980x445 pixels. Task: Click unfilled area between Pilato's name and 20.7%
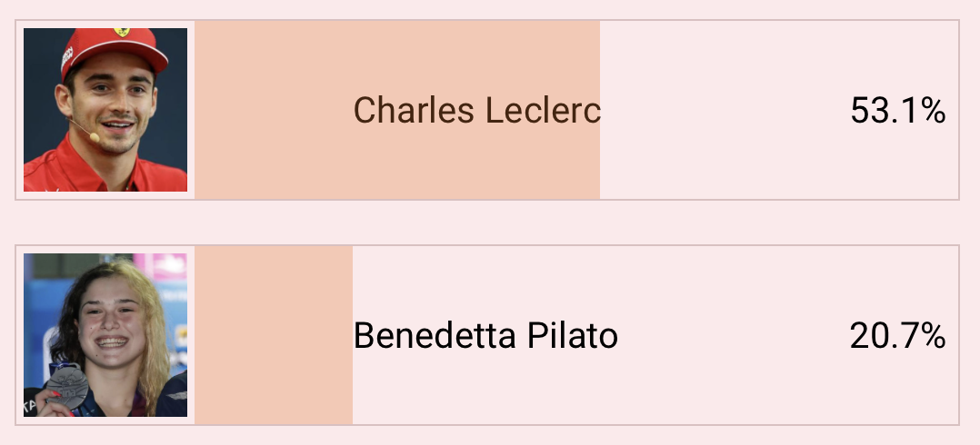click(x=735, y=336)
